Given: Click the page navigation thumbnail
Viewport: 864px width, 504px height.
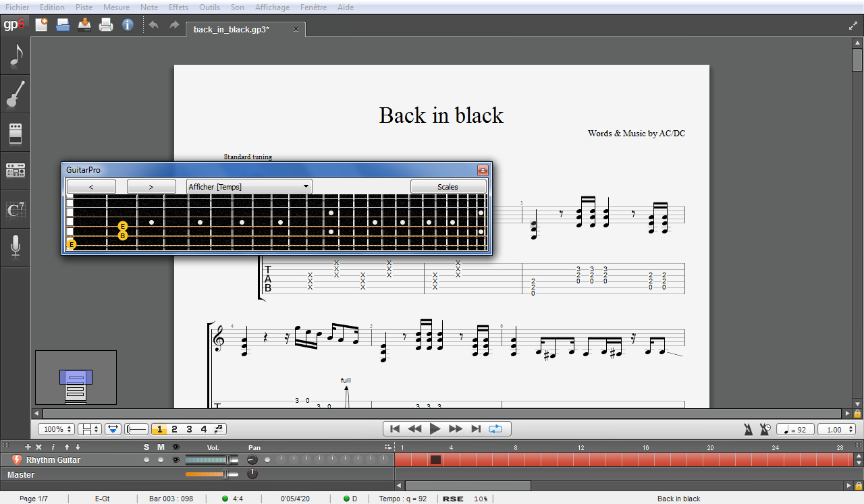Looking at the screenshot, I should 76,377.
